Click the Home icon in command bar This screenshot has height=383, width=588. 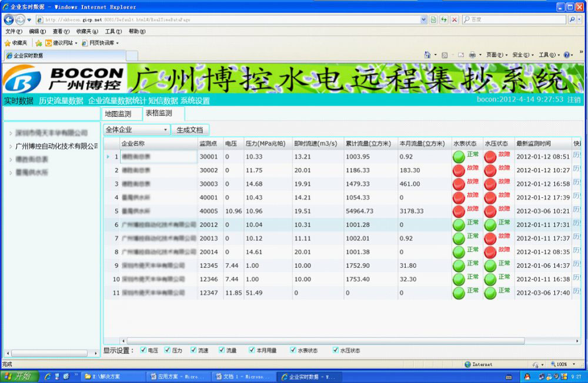coord(427,55)
